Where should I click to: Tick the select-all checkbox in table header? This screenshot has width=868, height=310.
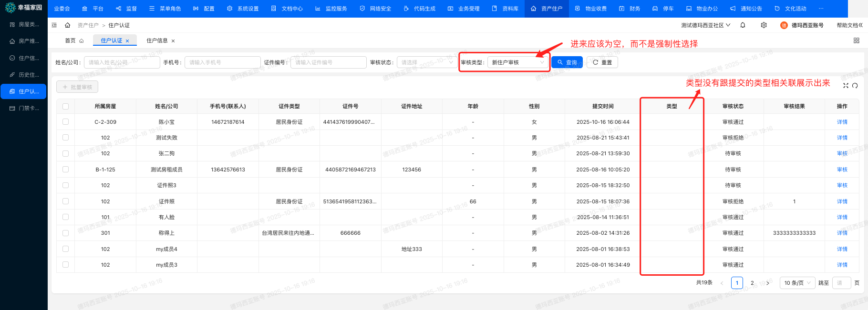[65, 106]
